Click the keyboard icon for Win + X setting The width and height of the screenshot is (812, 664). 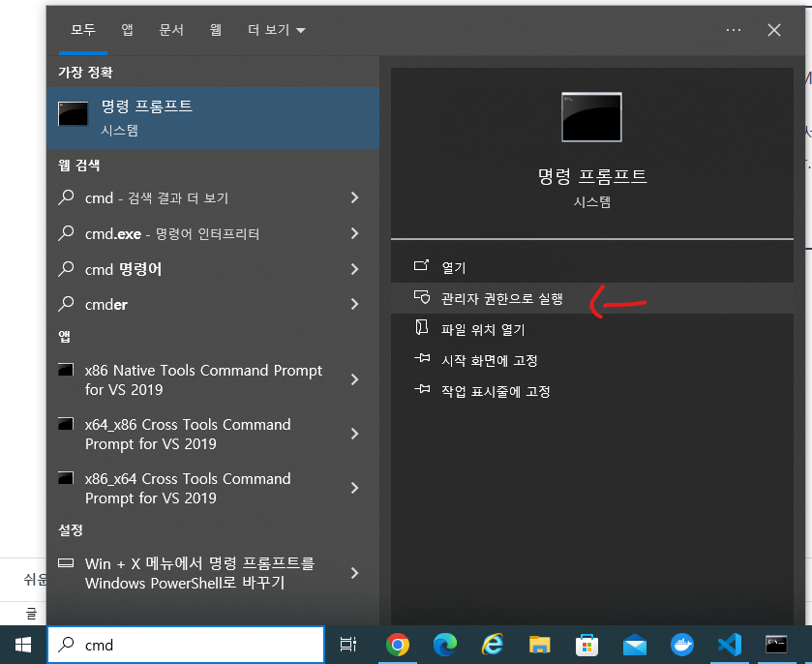[x=66, y=563]
